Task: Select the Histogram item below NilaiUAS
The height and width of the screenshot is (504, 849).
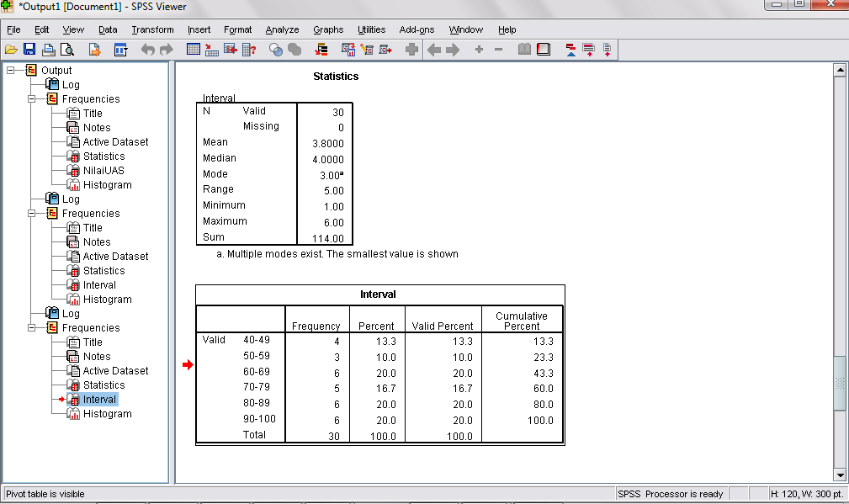Action: pos(107,185)
